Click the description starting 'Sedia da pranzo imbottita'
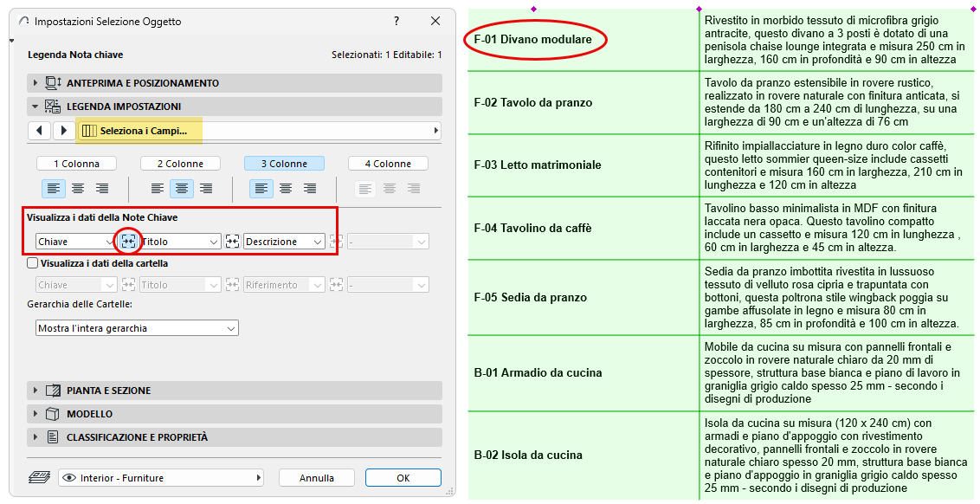 coord(831,298)
